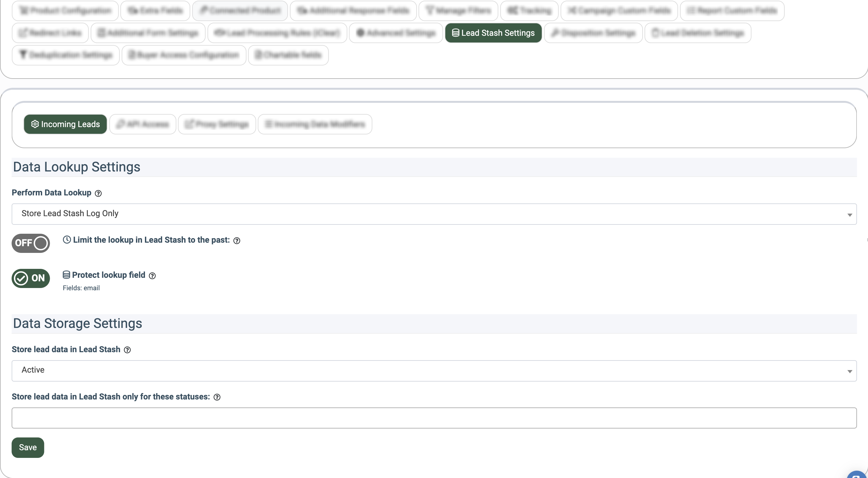Open Buyer Access Configuration tab

(x=184, y=55)
